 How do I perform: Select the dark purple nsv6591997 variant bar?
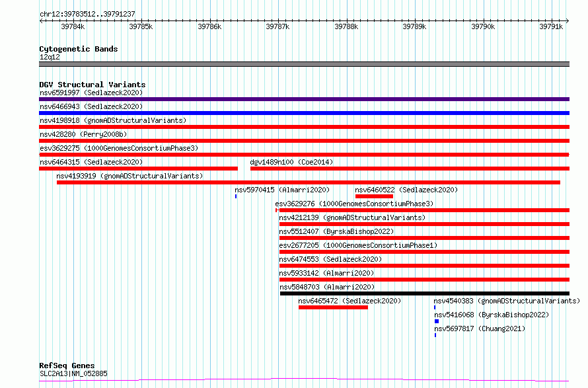(304, 99)
